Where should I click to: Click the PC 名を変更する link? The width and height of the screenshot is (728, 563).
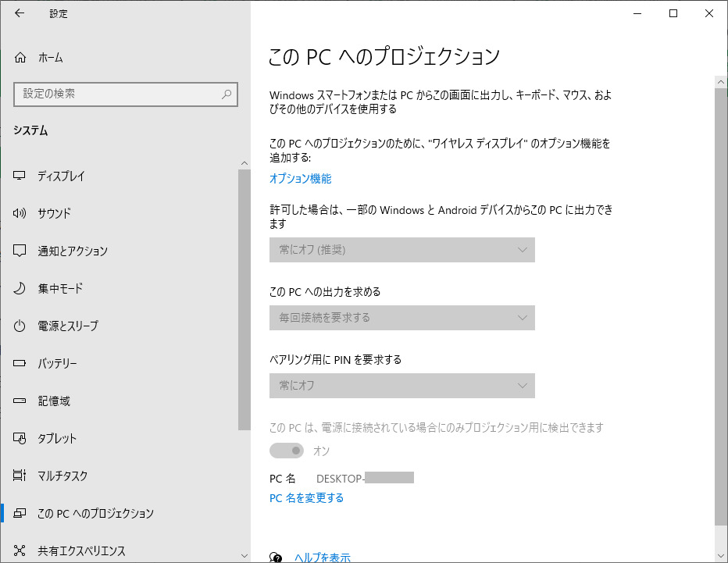(x=306, y=497)
